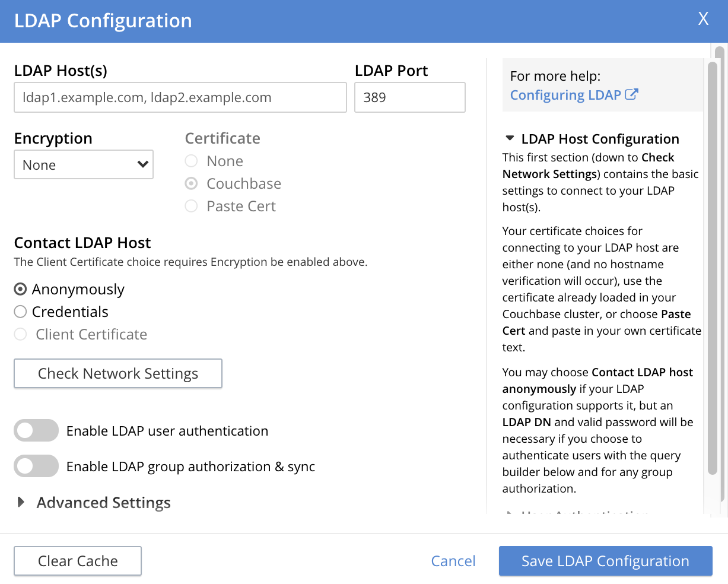Select None certificate option
Image resolution: width=728 pixels, height=584 pixels.
click(191, 161)
